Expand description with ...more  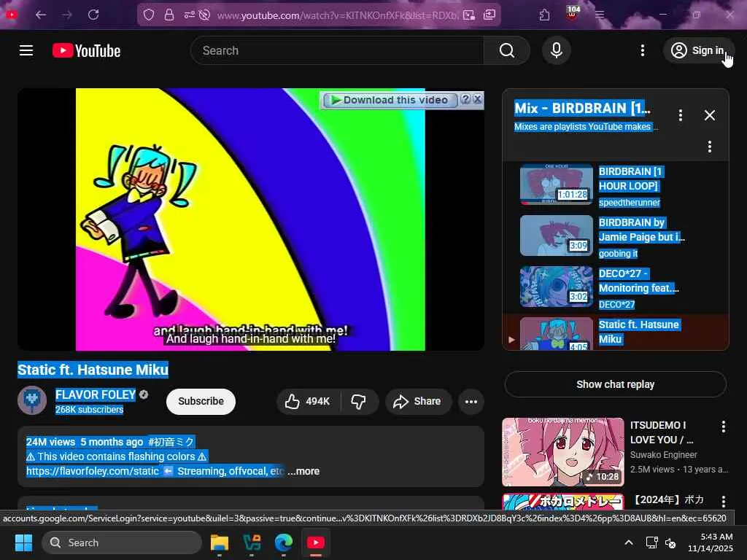coord(303,471)
